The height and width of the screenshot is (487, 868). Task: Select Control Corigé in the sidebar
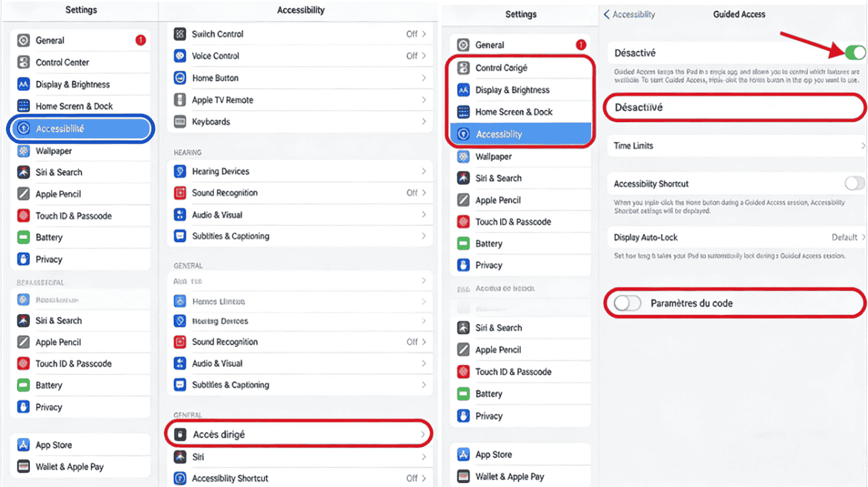pyautogui.click(x=501, y=68)
